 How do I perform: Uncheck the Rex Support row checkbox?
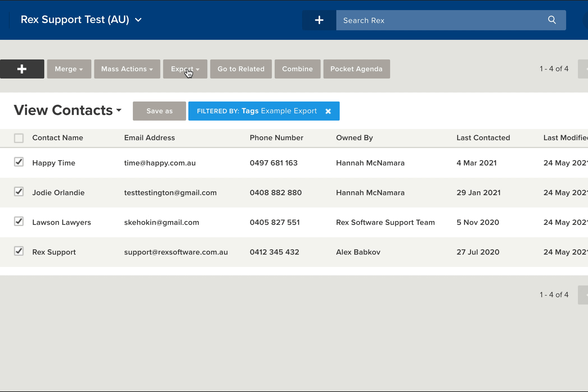[19, 251]
